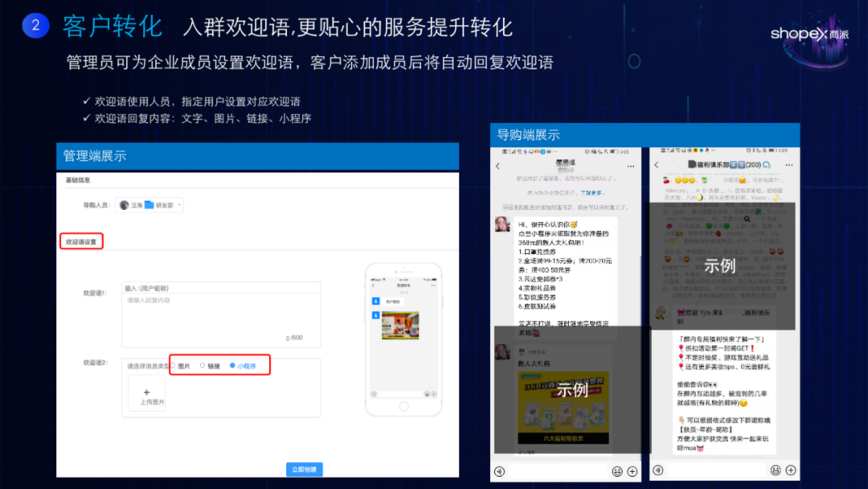Screen dimensions: 868x489
Task: Click the 福利俱乐部 (200) group title
Action: click(x=728, y=165)
